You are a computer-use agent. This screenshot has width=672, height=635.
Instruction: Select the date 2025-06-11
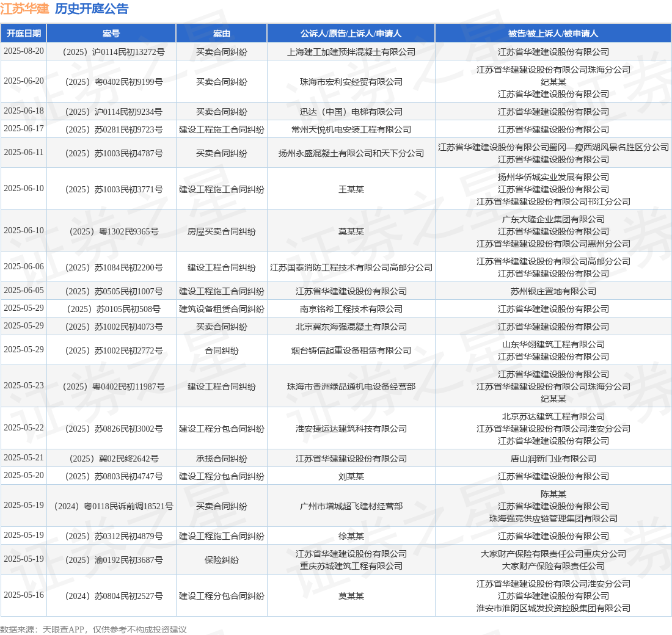[x=24, y=153]
